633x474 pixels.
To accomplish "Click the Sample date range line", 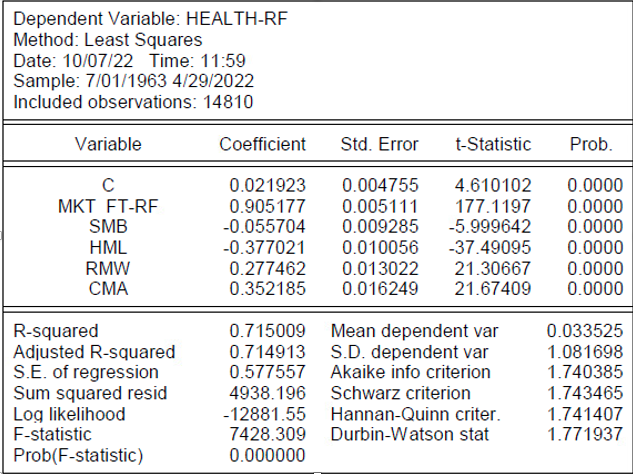I will coord(134,81).
